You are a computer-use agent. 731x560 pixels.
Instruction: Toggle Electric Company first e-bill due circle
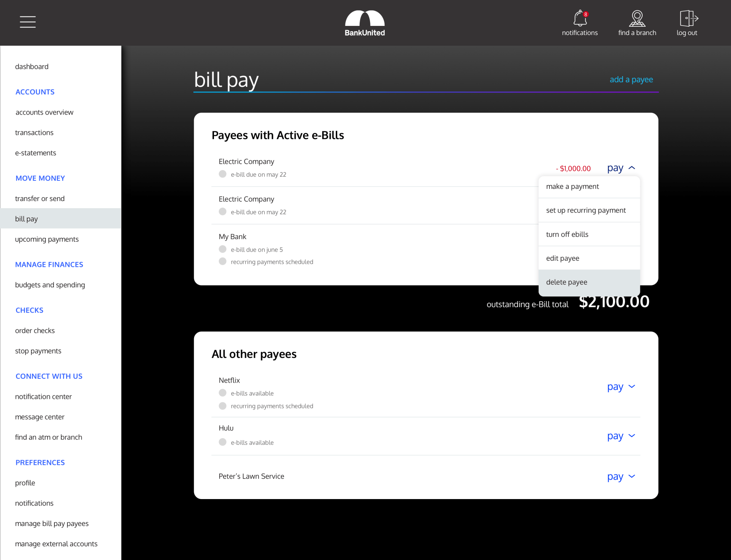(x=223, y=174)
